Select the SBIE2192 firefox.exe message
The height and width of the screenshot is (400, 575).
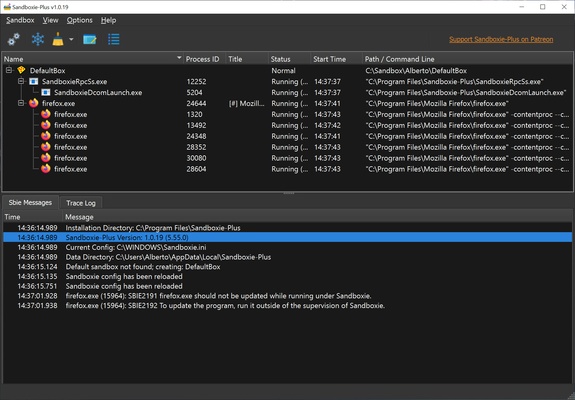[x=288, y=305]
